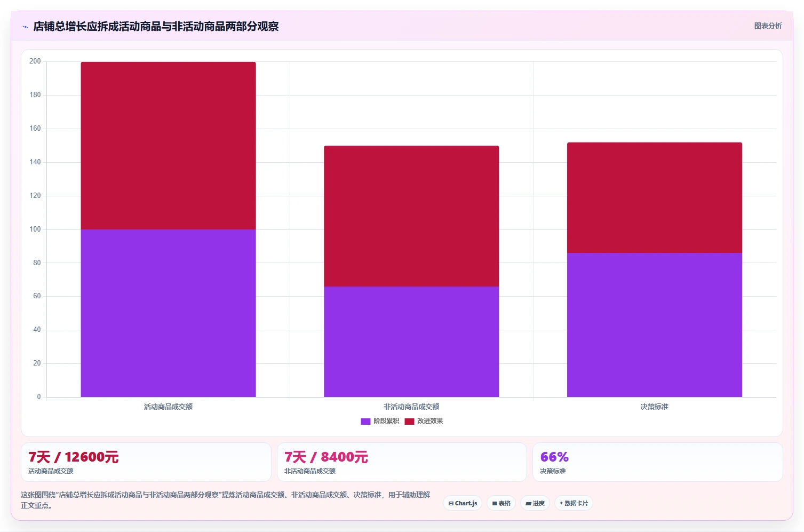The image size is (804, 532).
Task: Click the Chart.js tag
Action: [x=463, y=503]
